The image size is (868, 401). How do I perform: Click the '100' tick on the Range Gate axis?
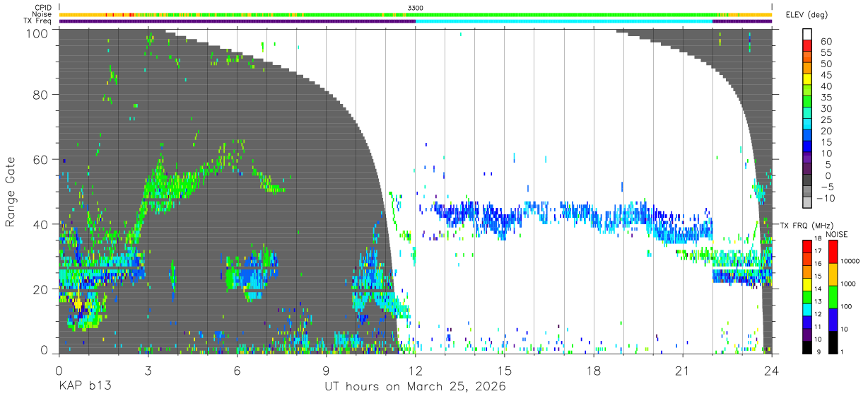click(38, 33)
